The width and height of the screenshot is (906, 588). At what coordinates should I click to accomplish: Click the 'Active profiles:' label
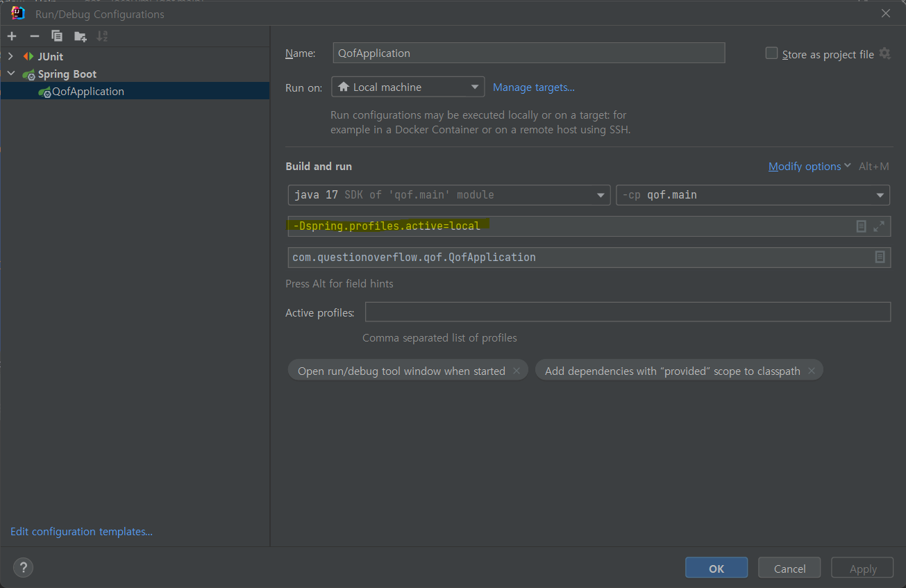(320, 313)
